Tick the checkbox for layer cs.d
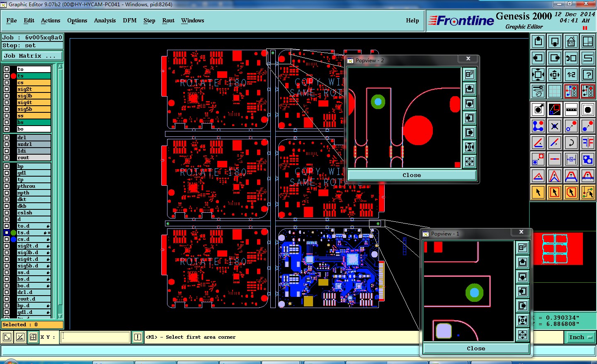The height and width of the screenshot is (364, 597). click(x=7, y=239)
